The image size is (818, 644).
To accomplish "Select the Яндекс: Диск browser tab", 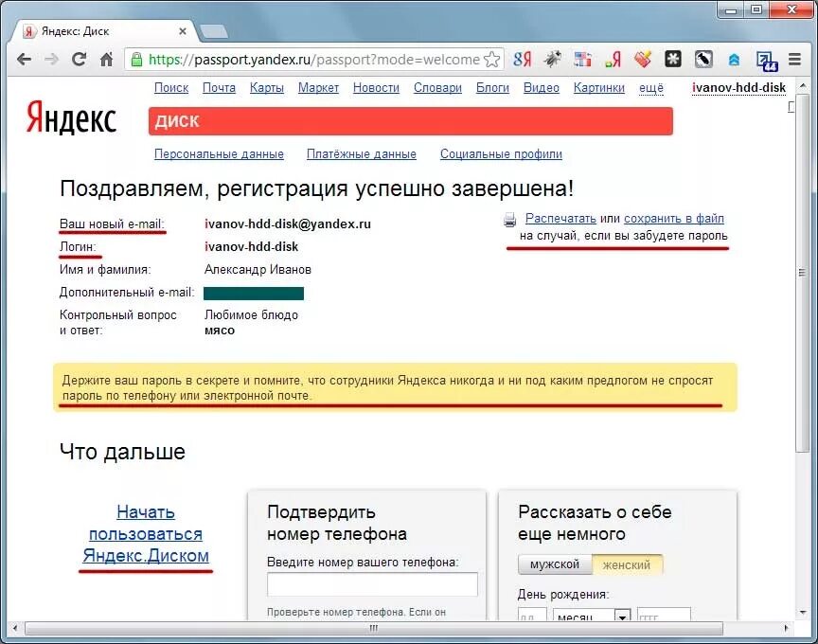I will [x=104, y=31].
